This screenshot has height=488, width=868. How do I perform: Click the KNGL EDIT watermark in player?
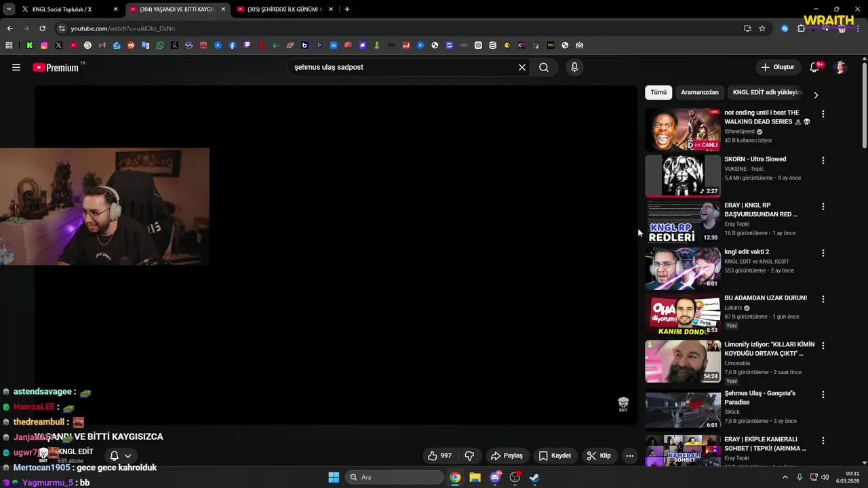tap(623, 405)
